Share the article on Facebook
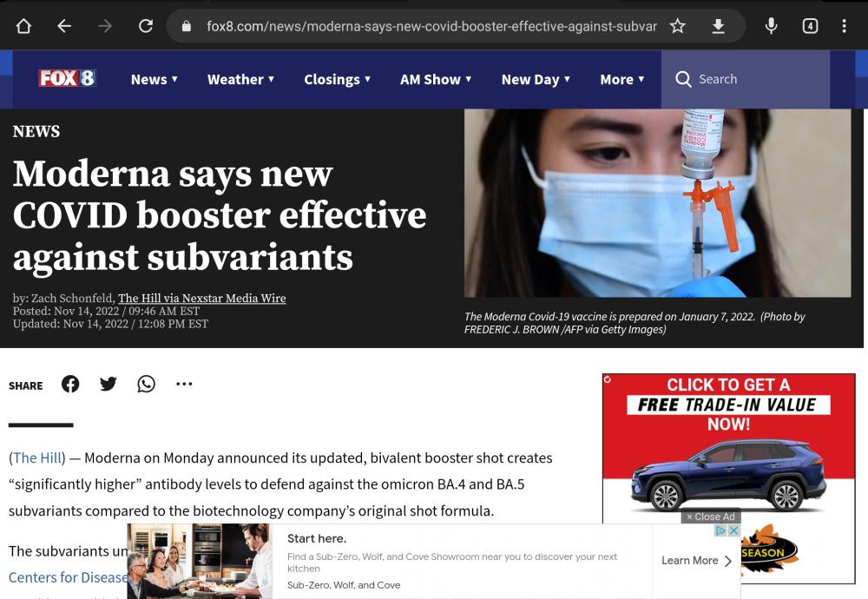This screenshot has height=599, width=868. [70, 384]
